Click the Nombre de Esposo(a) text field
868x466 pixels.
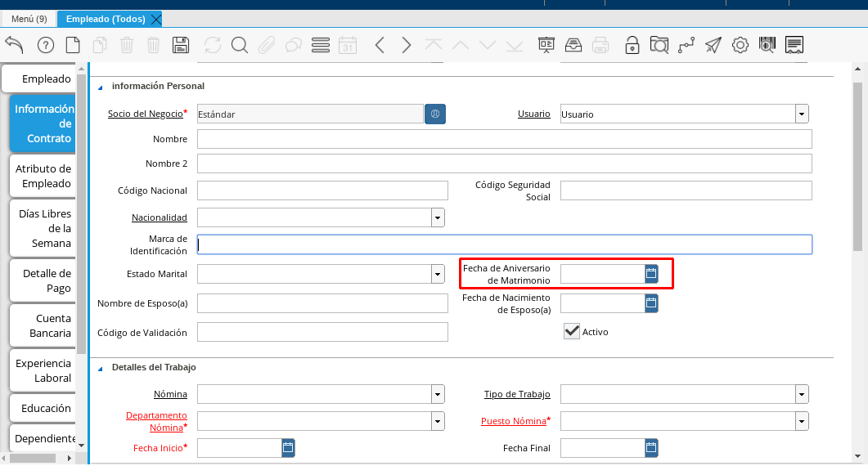coord(322,303)
